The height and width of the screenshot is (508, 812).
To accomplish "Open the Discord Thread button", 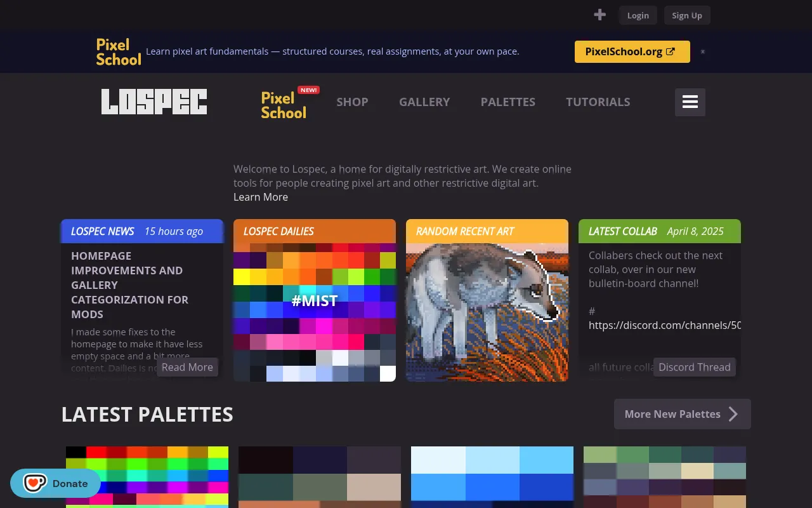I will coord(695,367).
